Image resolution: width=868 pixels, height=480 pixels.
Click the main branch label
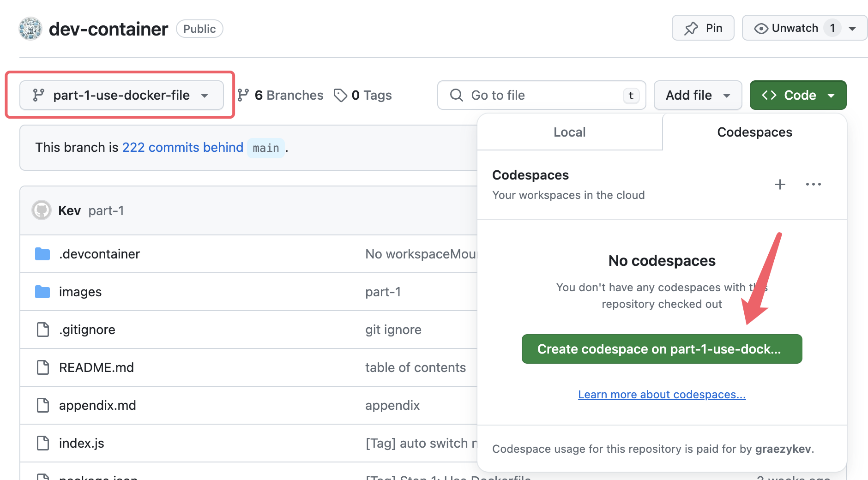pyautogui.click(x=266, y=148)
